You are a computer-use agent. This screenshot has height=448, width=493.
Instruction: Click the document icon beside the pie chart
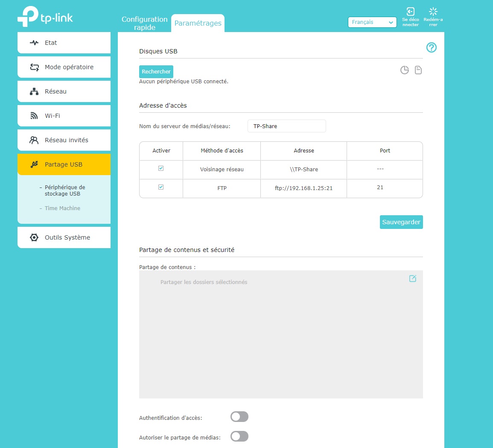point(418,70)
